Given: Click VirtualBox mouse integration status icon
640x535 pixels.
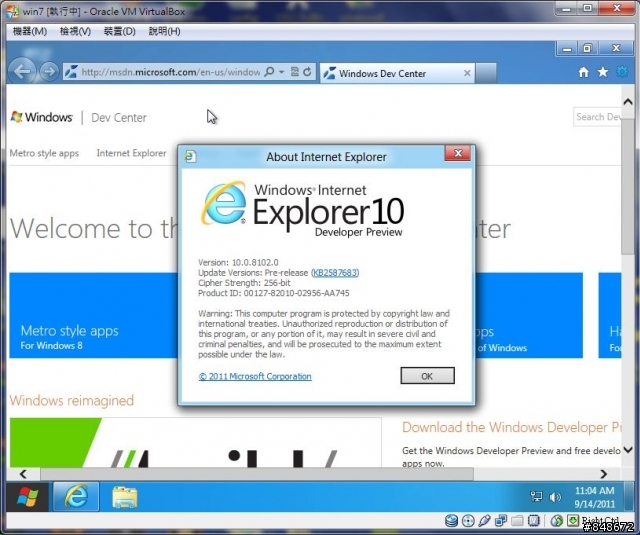Looking at the screenshot, I should coord(556,520).
